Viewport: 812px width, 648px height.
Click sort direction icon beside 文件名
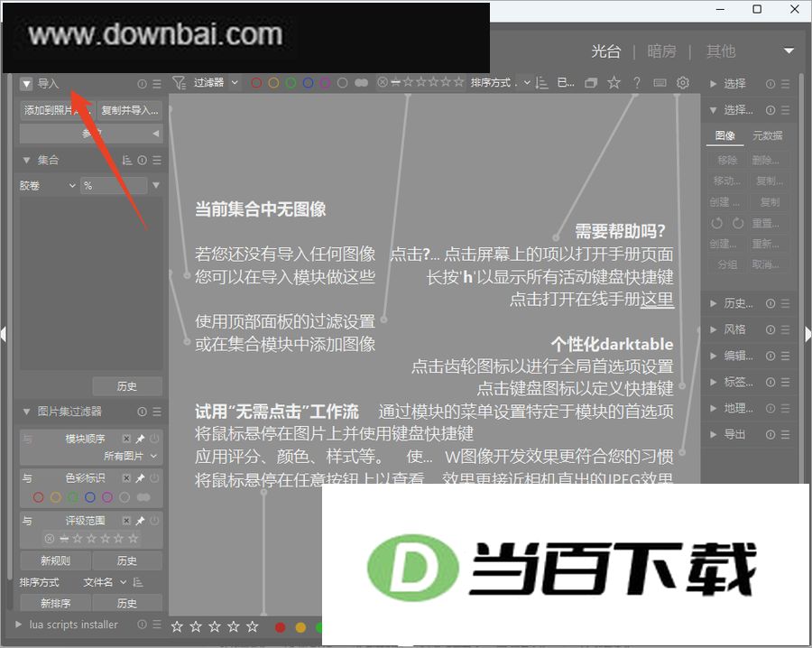[138, 582]
